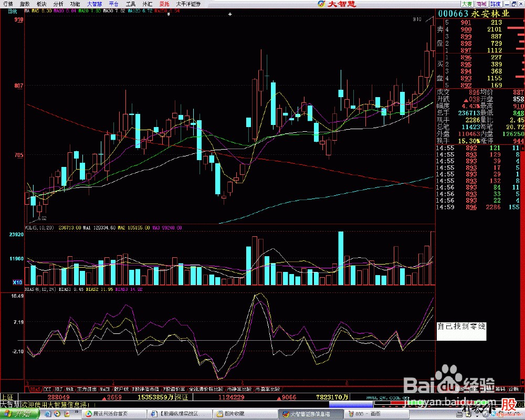Click the VOL(5,10,20) indicator label
This screenshot has height=420, width=525.
pyautogui.click(x=39, y=228)
